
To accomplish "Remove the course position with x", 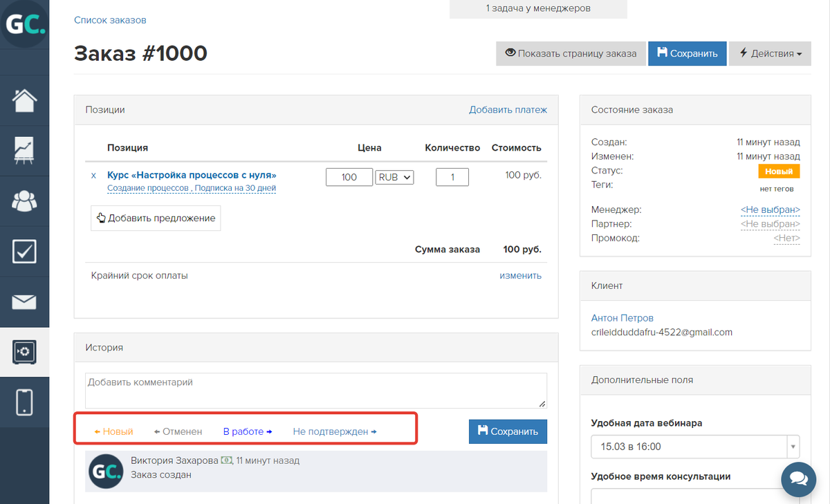I will (94, 176).
